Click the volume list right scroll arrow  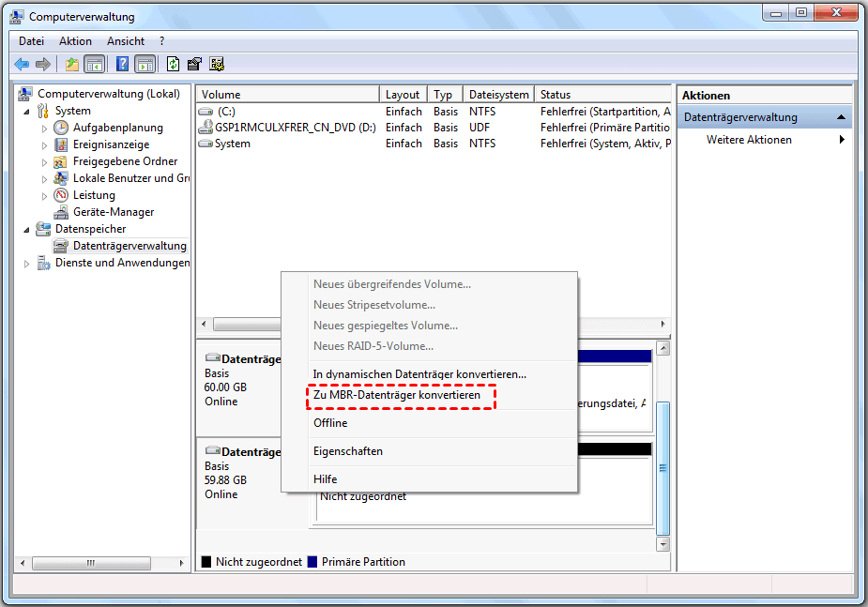pyautogui.click(x=663, y=324)
